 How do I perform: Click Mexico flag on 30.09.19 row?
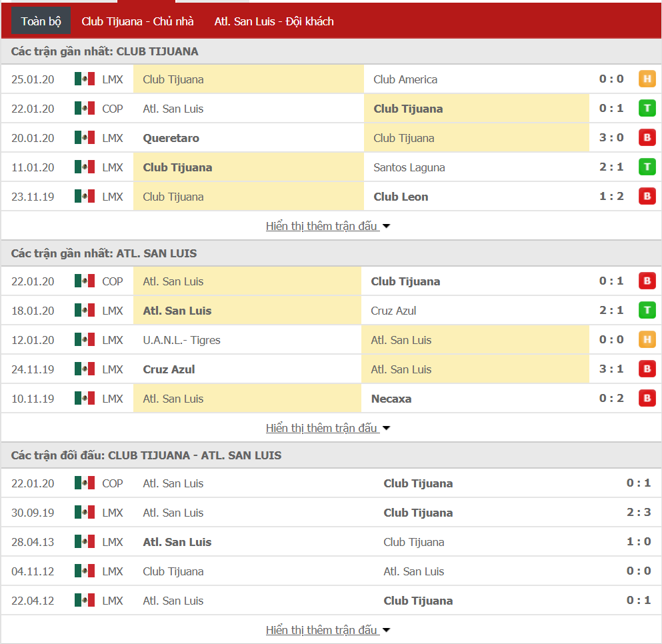pyautogui.click(x=85, y=512)
